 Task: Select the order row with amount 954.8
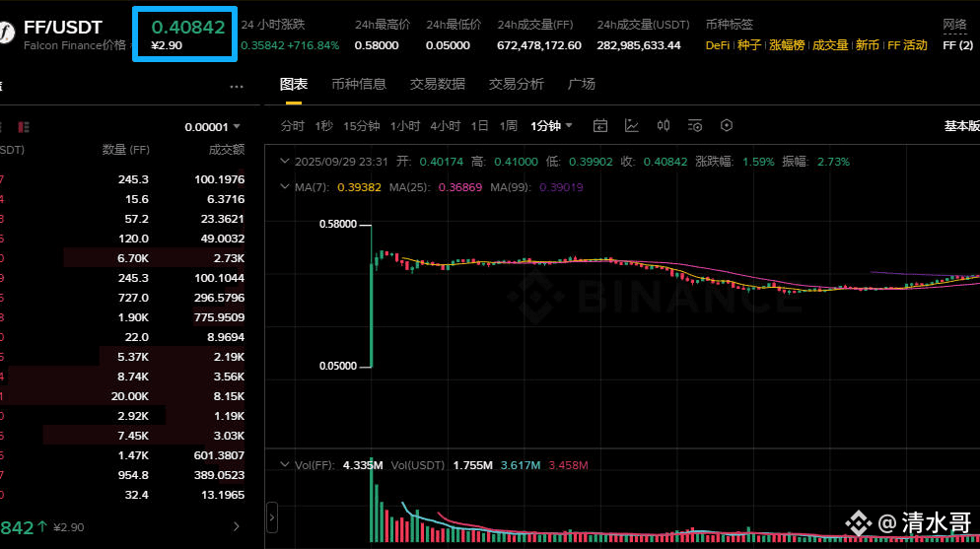pyautogui.click(x=122, y=475)
